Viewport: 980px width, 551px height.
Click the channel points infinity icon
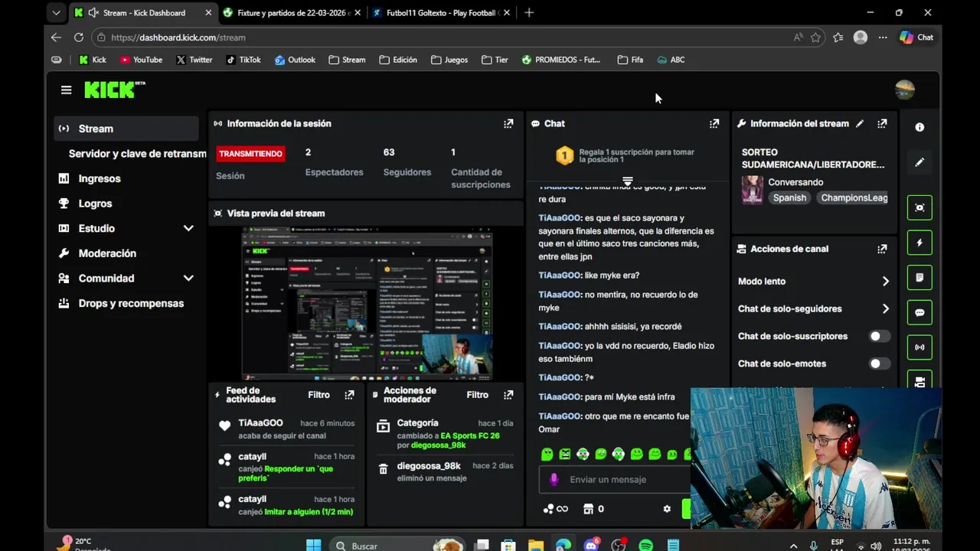556,509
